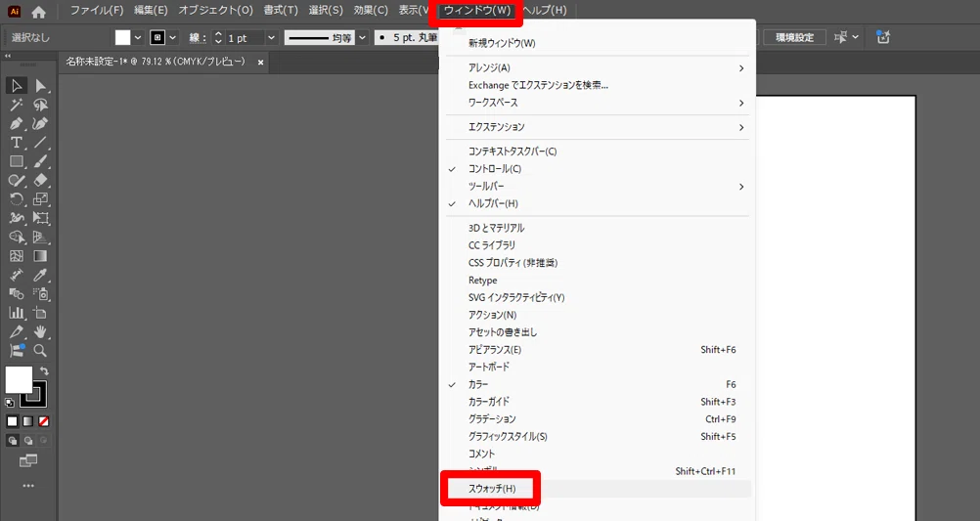Select the Type tool
The image size is (980, 521).
17,143
